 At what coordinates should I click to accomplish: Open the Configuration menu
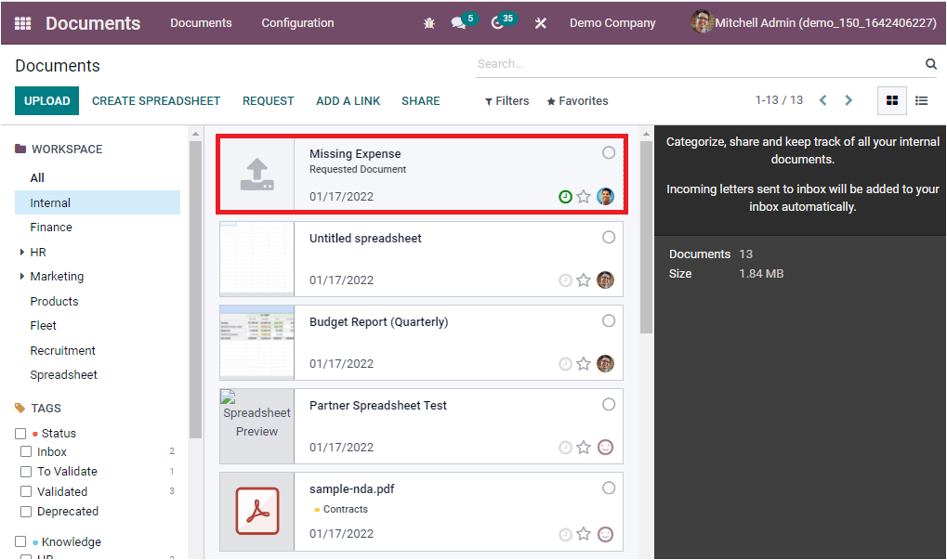297,23
